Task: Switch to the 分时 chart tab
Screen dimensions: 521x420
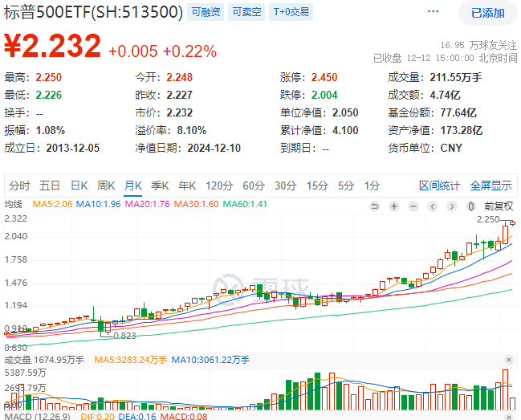Action: [20, 186]
